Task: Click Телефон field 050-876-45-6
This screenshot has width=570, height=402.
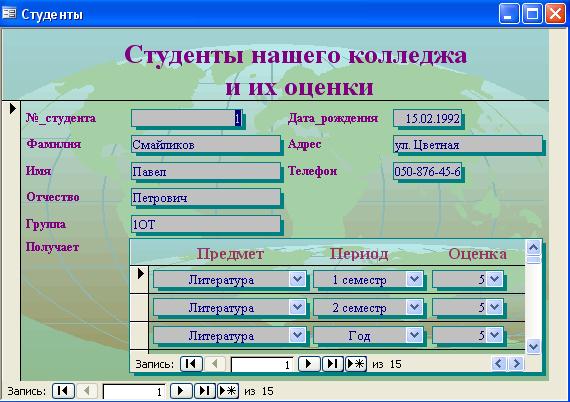Action: point(427,171)
